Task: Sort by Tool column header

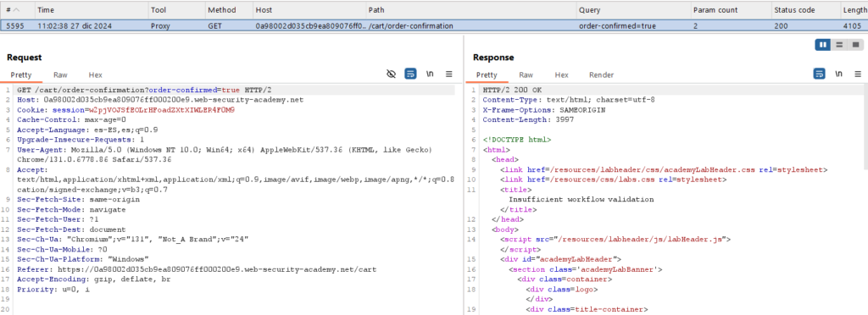Action: (176, 10)
